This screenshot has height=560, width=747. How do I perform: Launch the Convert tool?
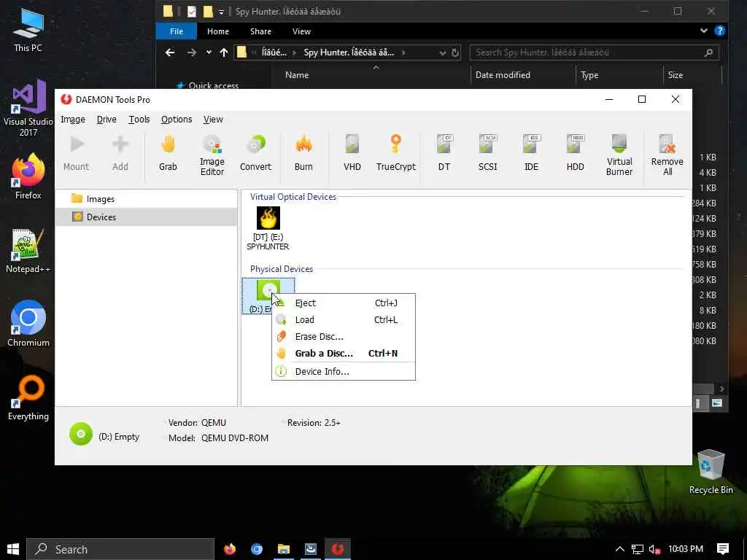click(255, 153)
